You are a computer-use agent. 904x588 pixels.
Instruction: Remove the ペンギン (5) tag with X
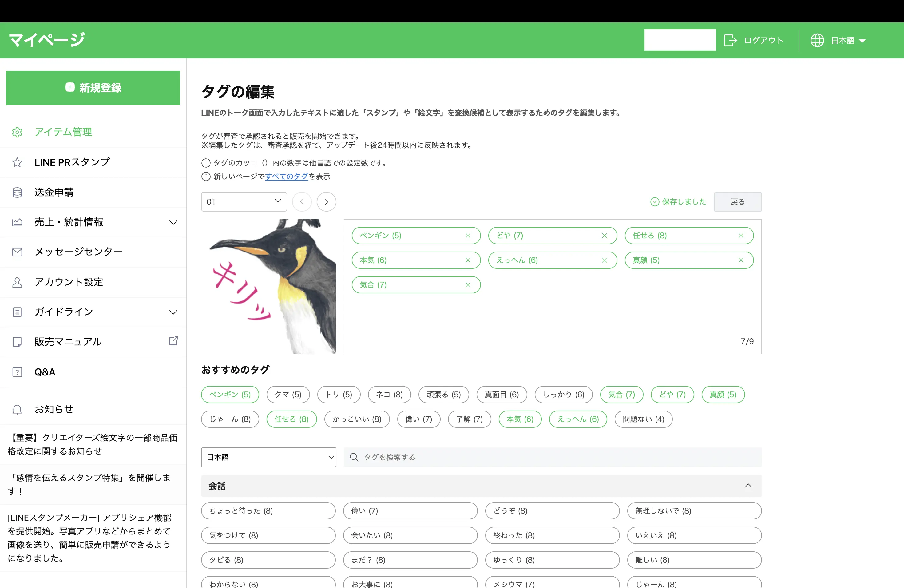click(468, 236)
